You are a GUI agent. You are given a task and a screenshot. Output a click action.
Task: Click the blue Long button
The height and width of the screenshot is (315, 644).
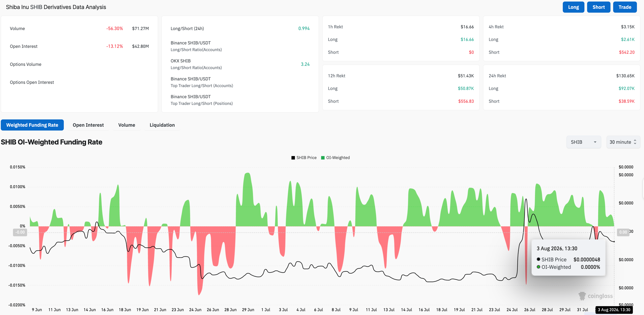tap(573, 7)
